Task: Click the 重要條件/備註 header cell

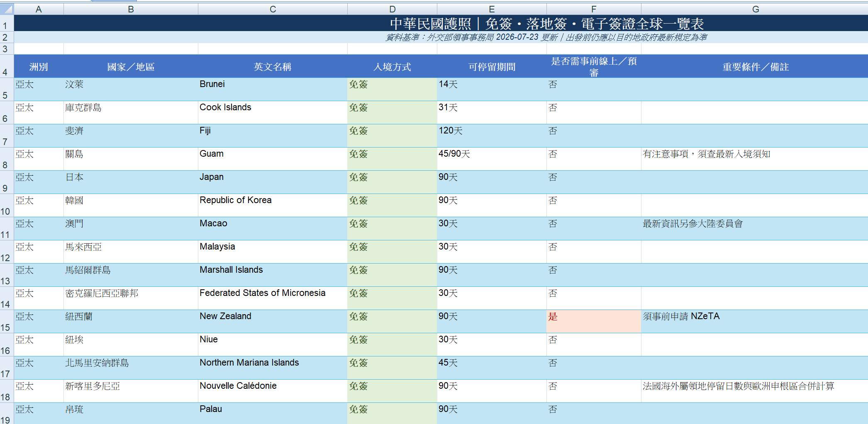Action: click(x=755, y=66)
